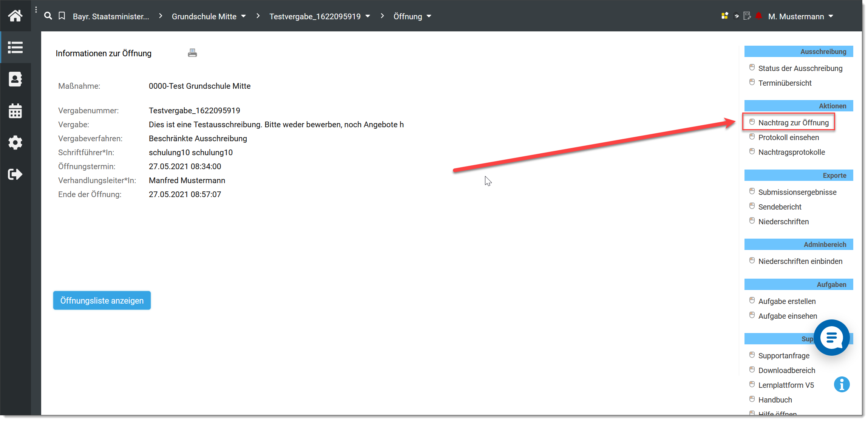Image resolution: width=868 pixels, height=421 pixels.
Task: Click Aufgabe erstellen
Action: coord(787,301)
